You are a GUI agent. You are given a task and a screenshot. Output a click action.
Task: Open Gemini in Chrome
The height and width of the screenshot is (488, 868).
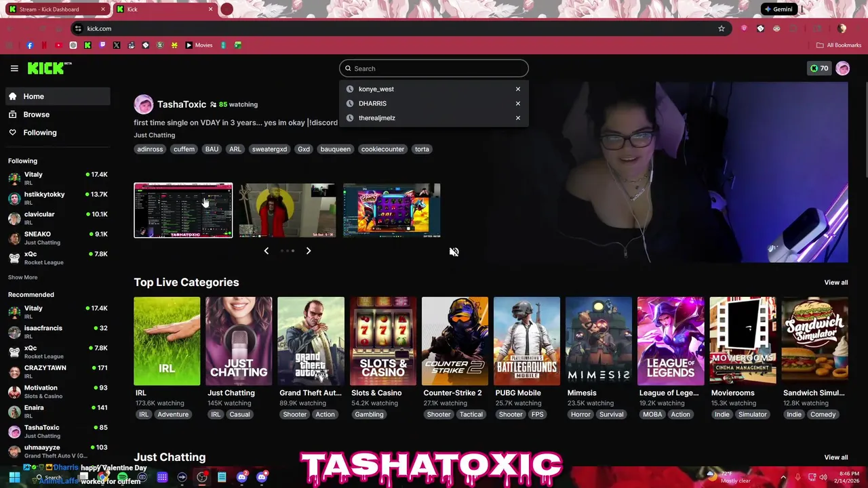coord(778,9)
